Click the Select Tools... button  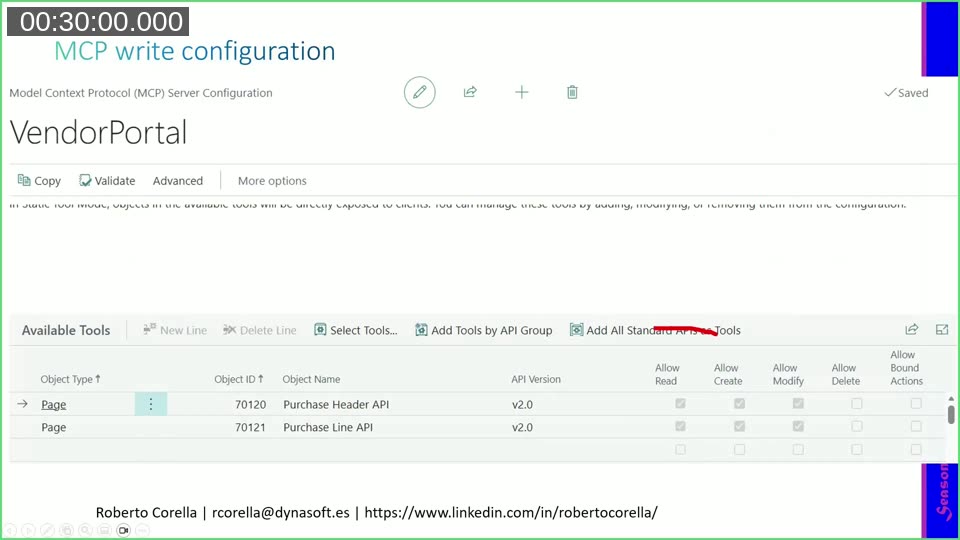tap(356, 330)
